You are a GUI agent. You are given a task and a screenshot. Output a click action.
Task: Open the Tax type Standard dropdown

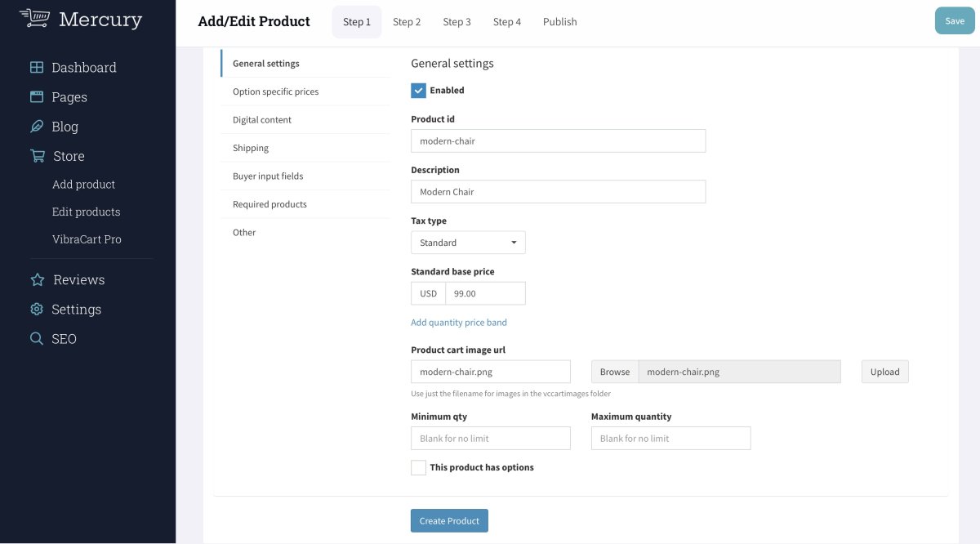[x=468, y=243]
